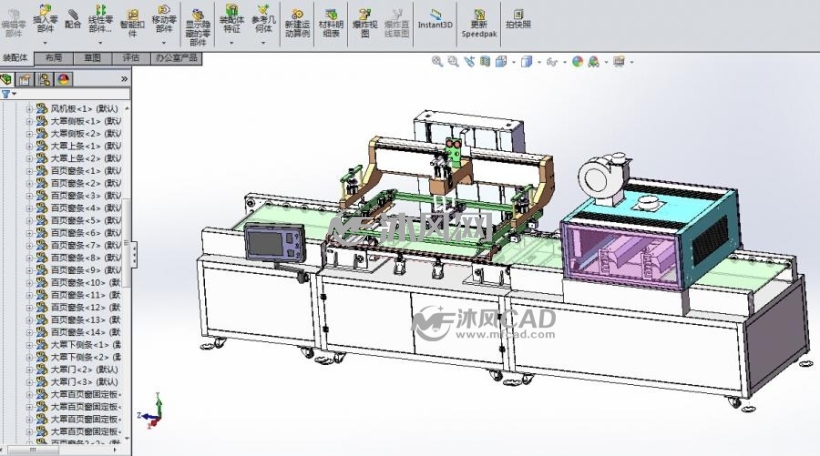Click the 插入零部件 (Insert Components) icon
Image resolution: width=820 pixels, height=456 pixels.
tap(45, 19)
